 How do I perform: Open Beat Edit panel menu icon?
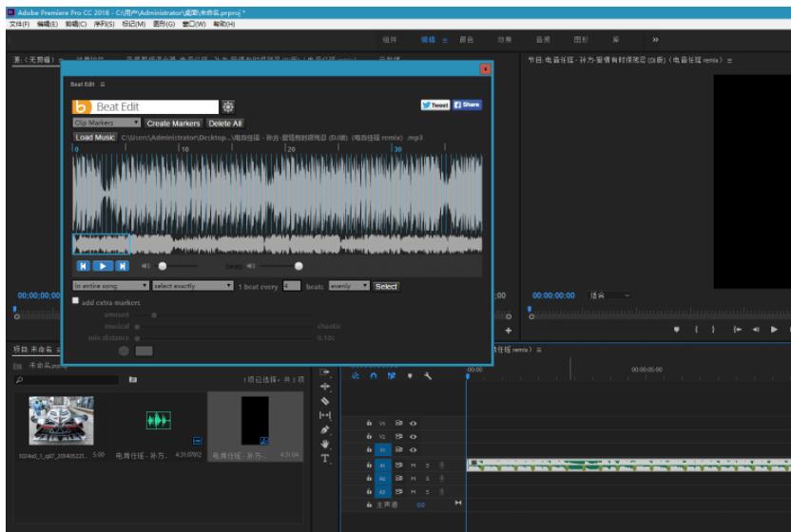click(103, 85)
